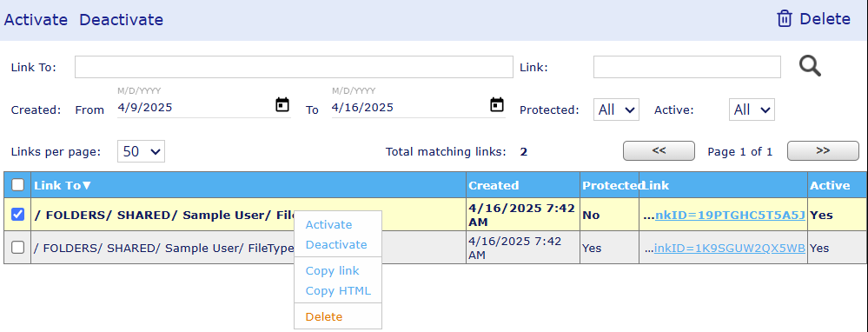Toggle the select-all header checkbox

17,185
